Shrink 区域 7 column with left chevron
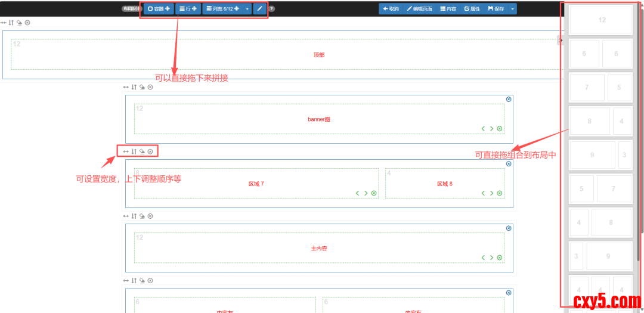Screen dimensions: 644x313 (x=358, y=193)
